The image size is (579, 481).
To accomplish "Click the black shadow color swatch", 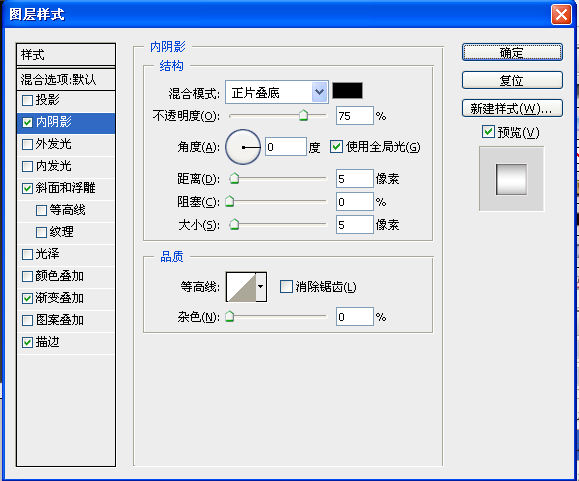I will (347, 91).
